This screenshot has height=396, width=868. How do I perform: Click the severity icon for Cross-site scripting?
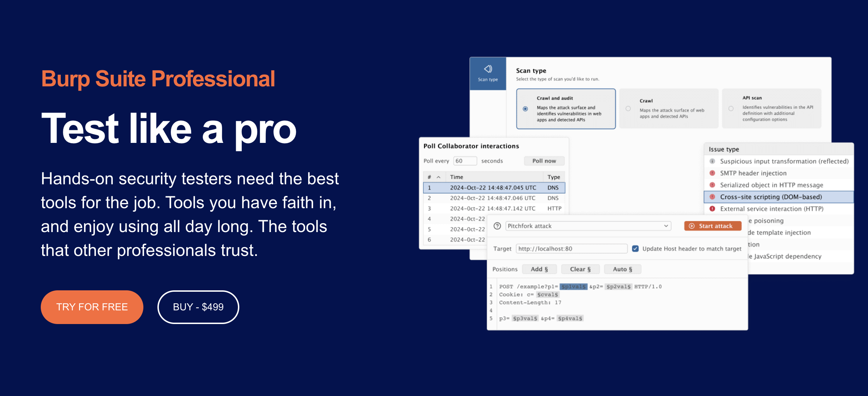coord(712,197)
